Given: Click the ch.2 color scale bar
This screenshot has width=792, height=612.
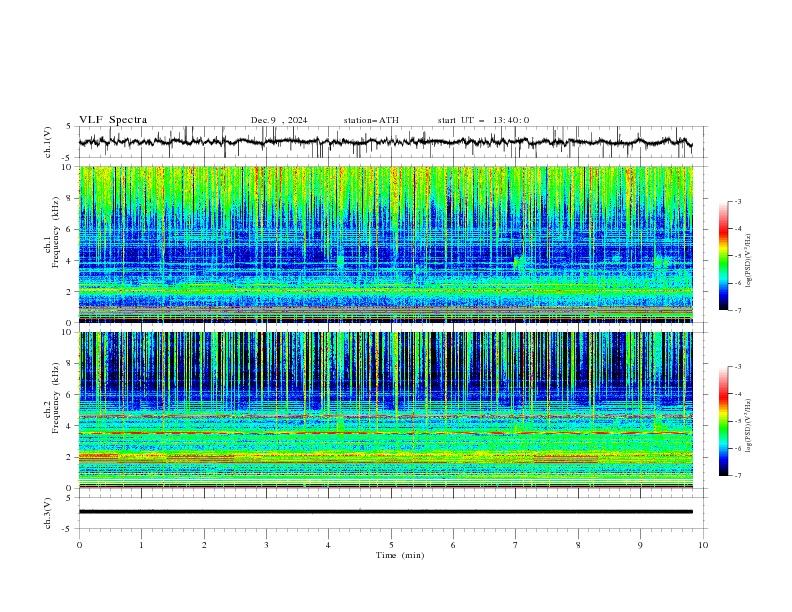Looking at the screenshot, I should 724,421.
